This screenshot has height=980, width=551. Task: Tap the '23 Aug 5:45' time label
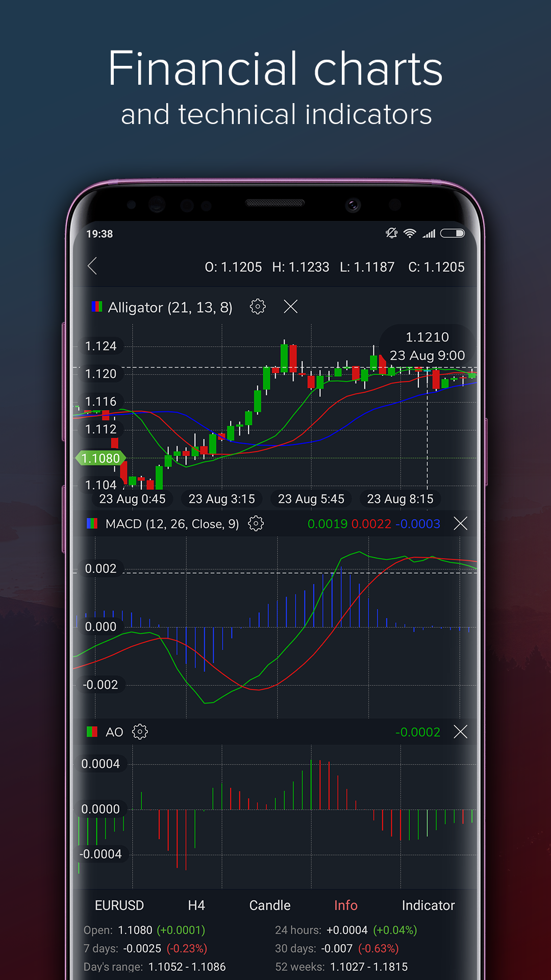coord(311,499)
